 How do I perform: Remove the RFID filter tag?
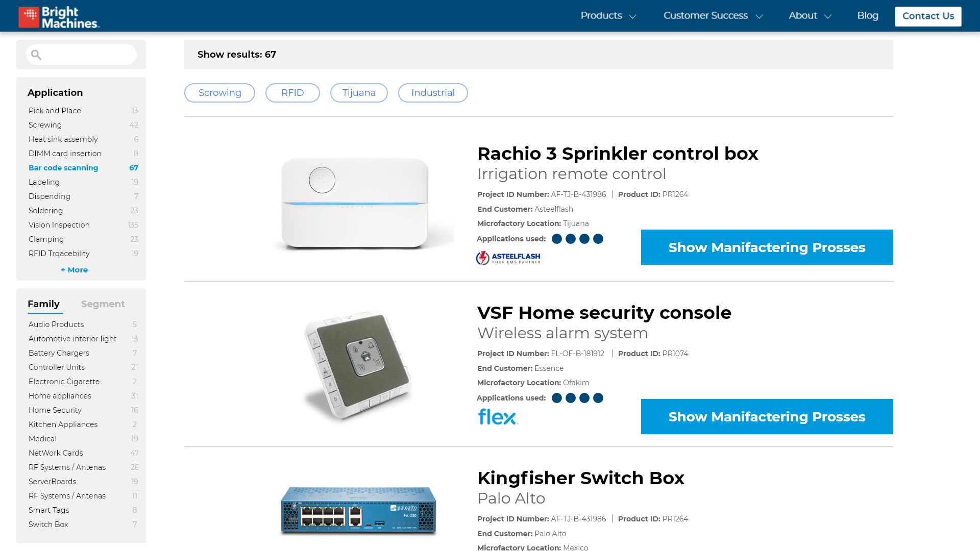point(292,93)
